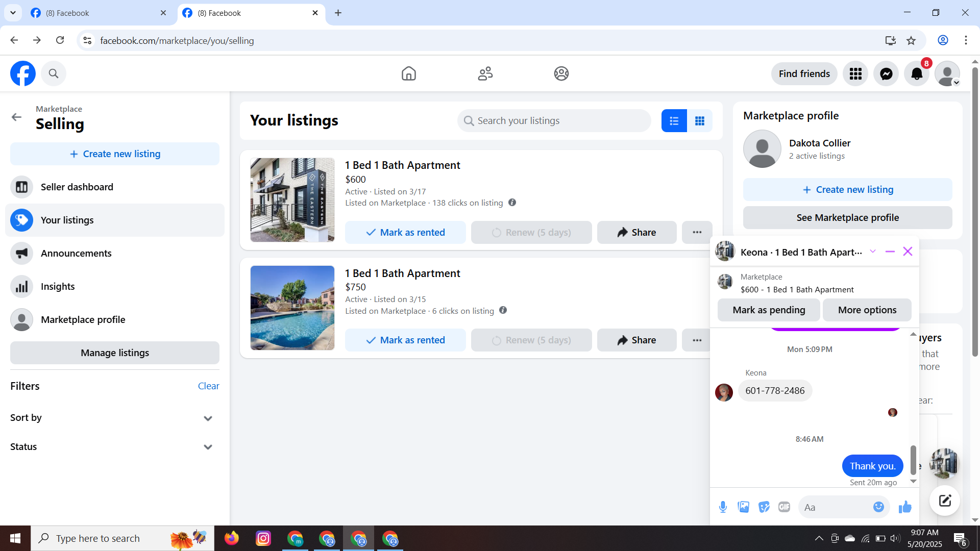The height and width of the screenshot is (551, 980).
Task: Switch listings to list view
Action: (x=674, y=121)
